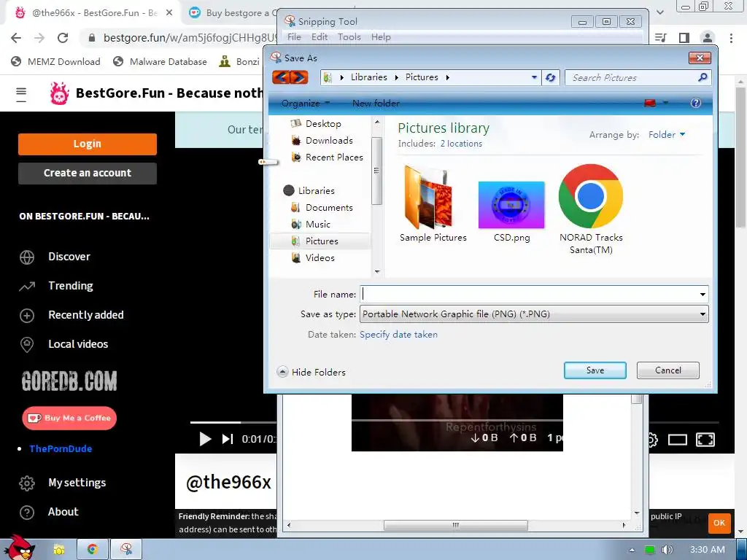Click the Chrome icon in the taskbar
Image resolution: width=747 pixels, height=560 pixels.
tap(93, 550)
